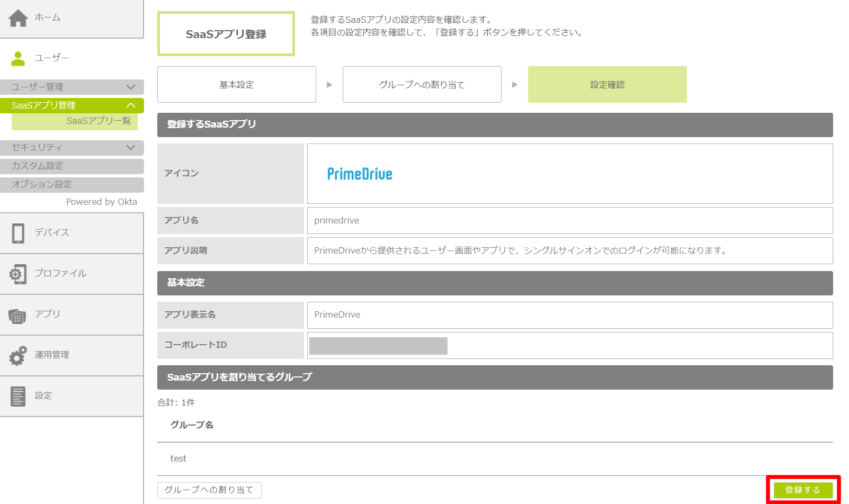849x504 pixels.
Task: Click the green User person icon
Action: [18, 58]
